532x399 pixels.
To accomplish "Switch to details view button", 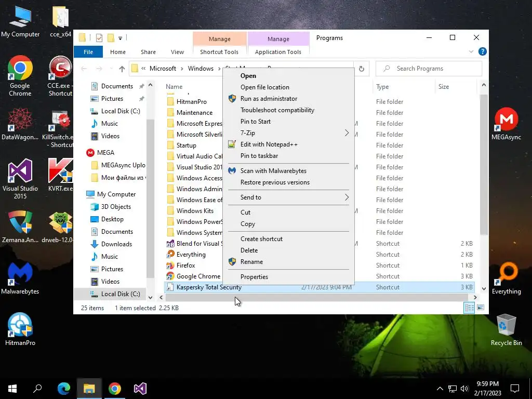I will click(469, 308).
